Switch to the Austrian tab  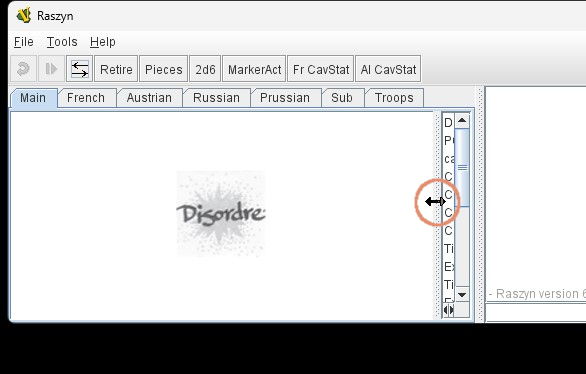[149, 98]
